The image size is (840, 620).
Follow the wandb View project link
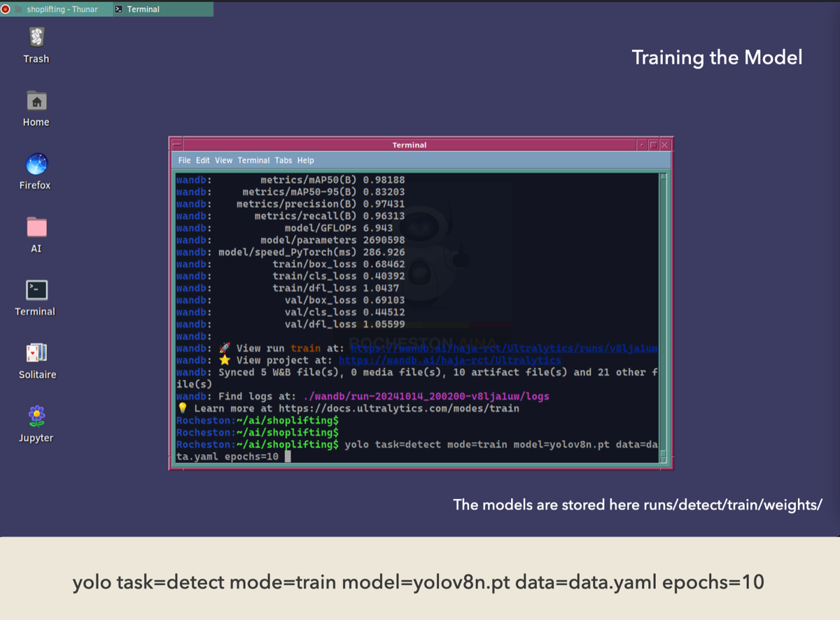coord(449,360)
